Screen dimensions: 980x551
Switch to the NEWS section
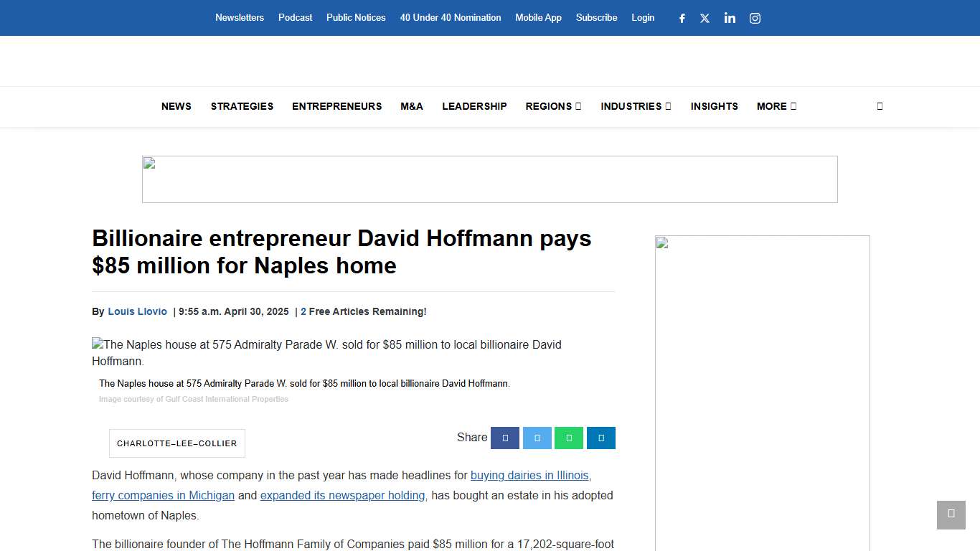[176, 106]
